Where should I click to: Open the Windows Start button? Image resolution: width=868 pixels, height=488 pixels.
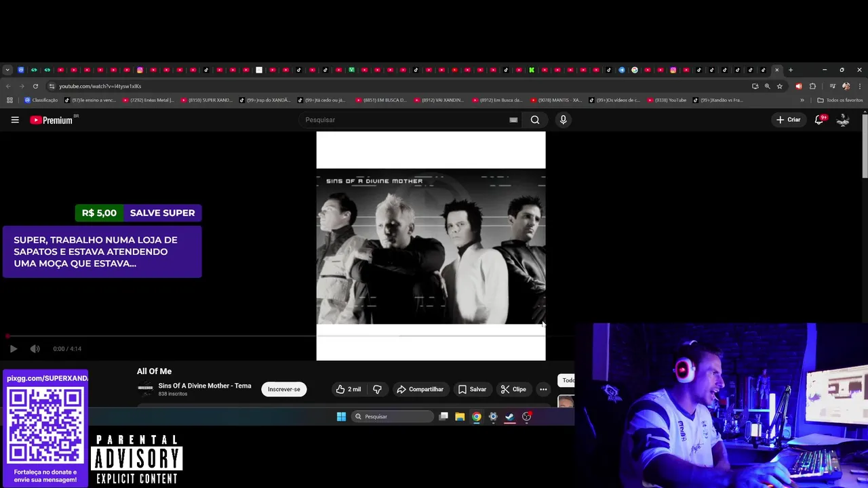(x=341, y=417)
